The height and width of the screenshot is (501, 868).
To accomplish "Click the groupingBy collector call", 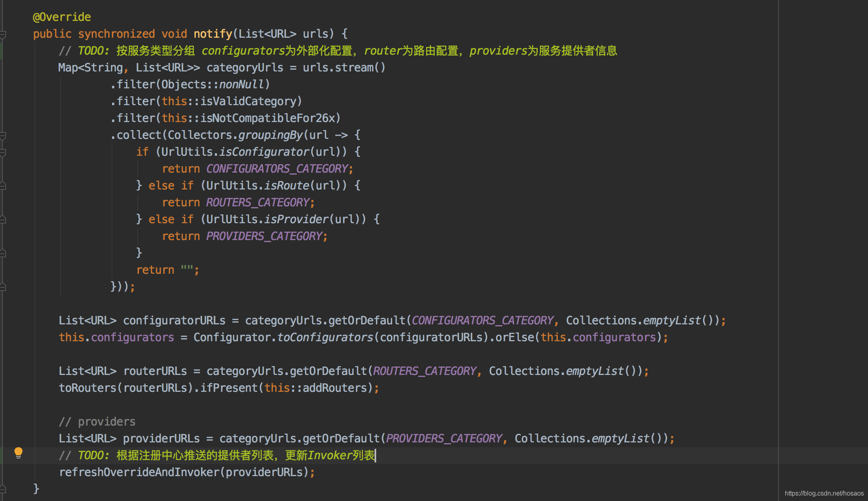I will coord(271,135).
